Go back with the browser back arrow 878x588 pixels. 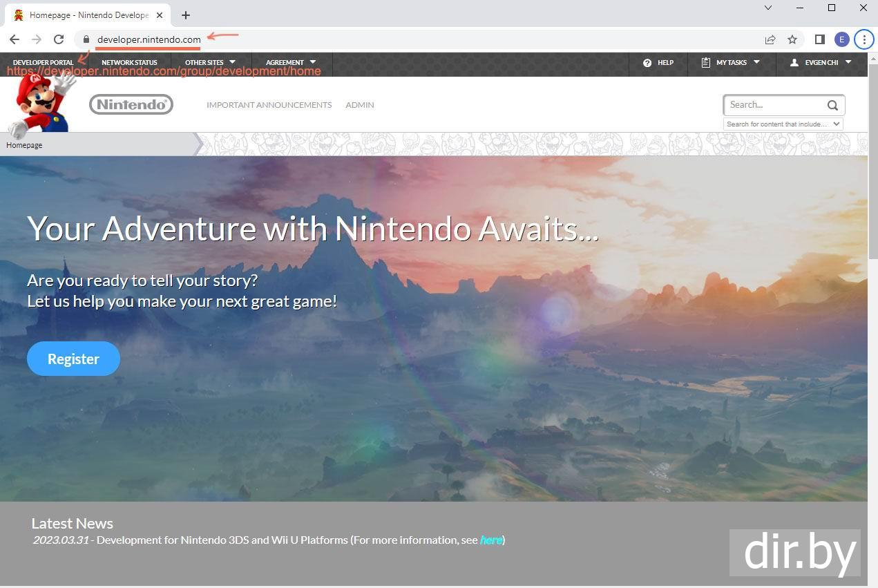click(15, 39)
